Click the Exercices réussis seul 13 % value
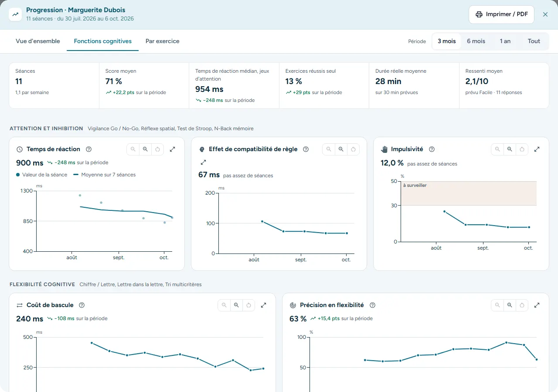The height and width of the screenshot is (392, 558). pyautogui.click(x=294, y=81)
